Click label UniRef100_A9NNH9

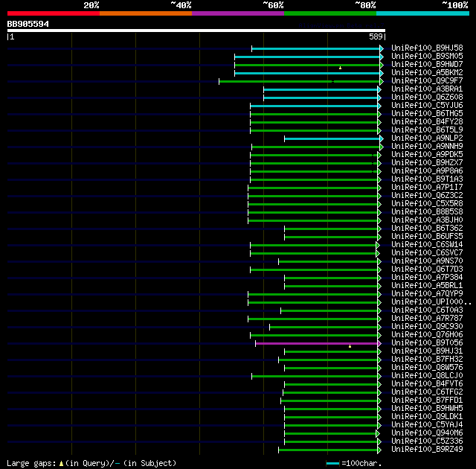click(427, 147)
